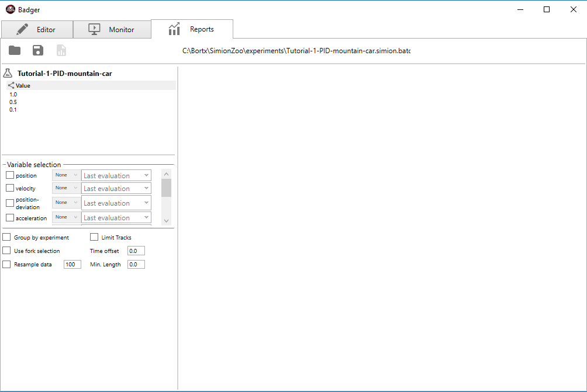Screen dimensions: 587x392
Task: Toggle Use fork selection checkbox
Action: (6, 251)
